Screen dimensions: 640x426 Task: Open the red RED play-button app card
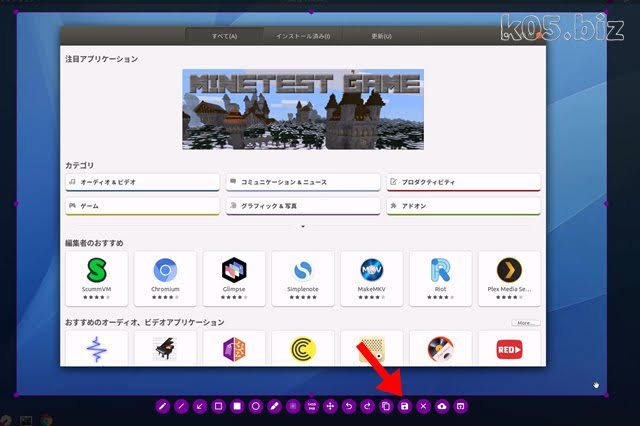[509, 348]
